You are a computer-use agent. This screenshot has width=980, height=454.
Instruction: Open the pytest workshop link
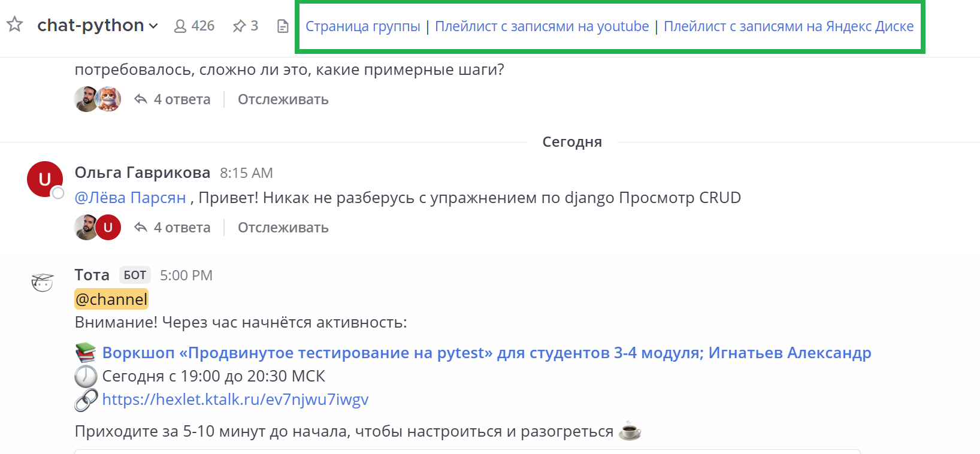tap(486, 353)
